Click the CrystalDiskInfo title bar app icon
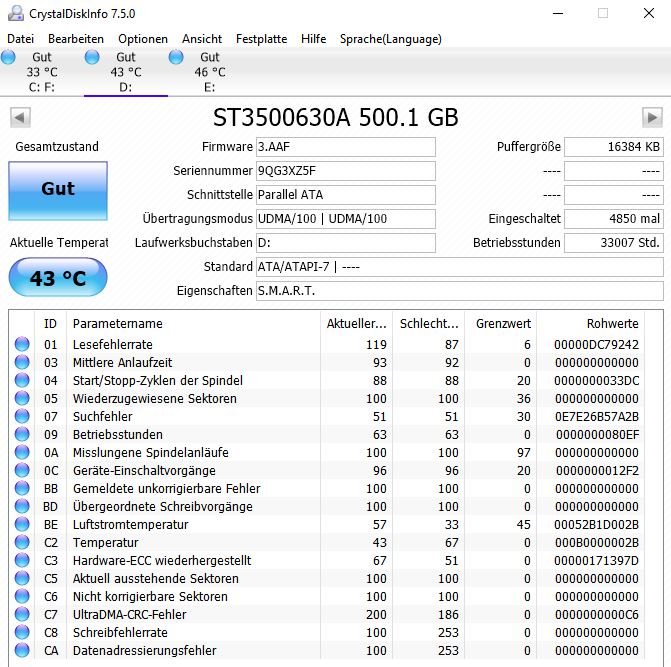 pyautogui.click(x=16, y=13)
